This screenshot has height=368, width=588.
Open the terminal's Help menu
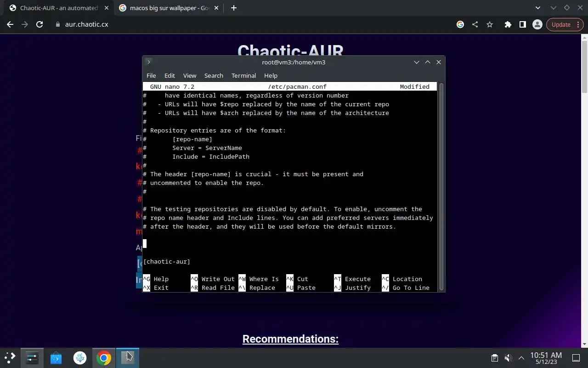pyautogui.click(x=271, y=75)
